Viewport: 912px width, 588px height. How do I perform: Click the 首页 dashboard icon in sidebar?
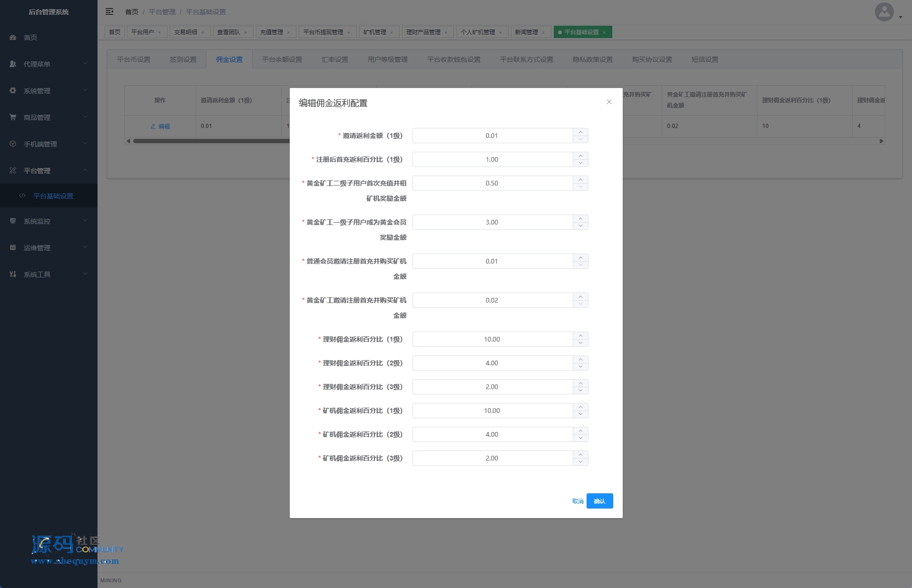click(x=13, y=37)
